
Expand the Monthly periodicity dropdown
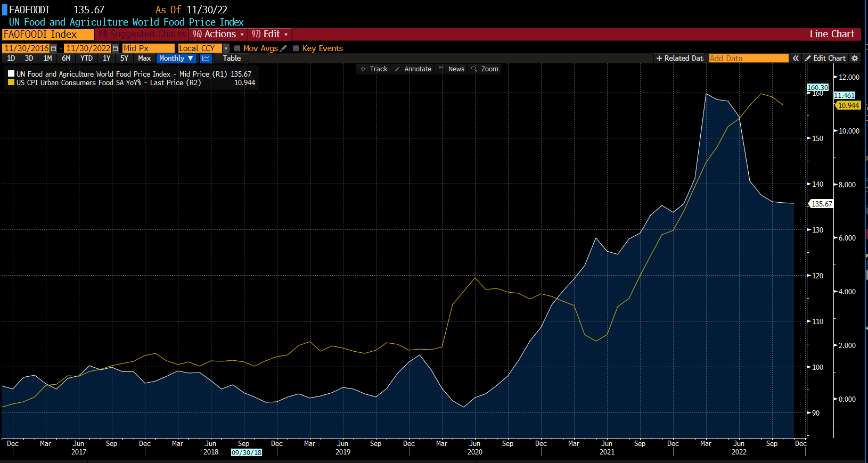click(176, 59)
